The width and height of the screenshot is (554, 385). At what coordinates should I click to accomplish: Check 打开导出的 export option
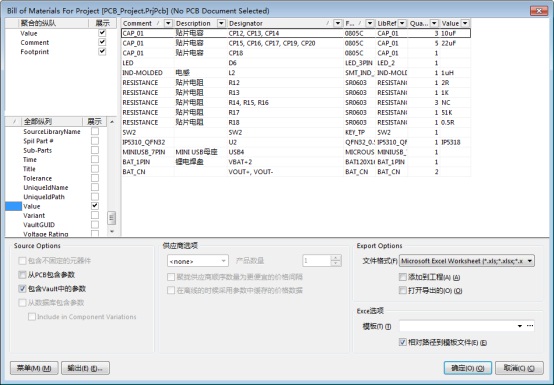coord(402,291)
